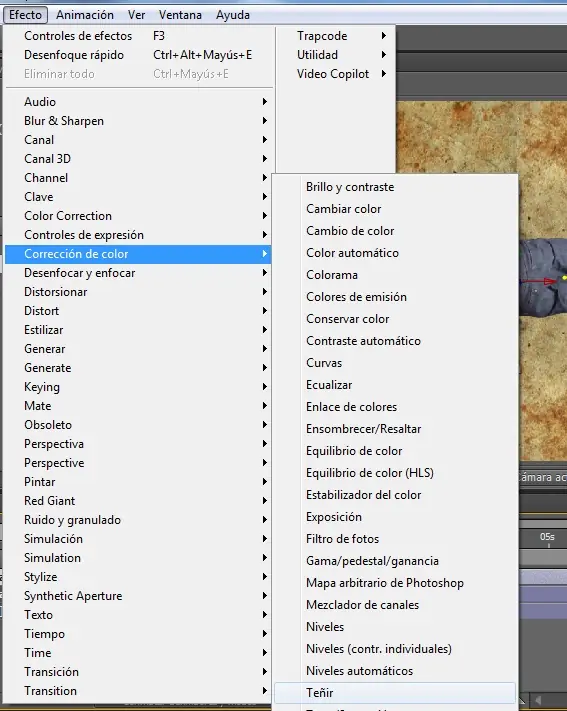Expand the Perspective submenu
Viewport: 567px width, 711px height.
tap(138, 463)
